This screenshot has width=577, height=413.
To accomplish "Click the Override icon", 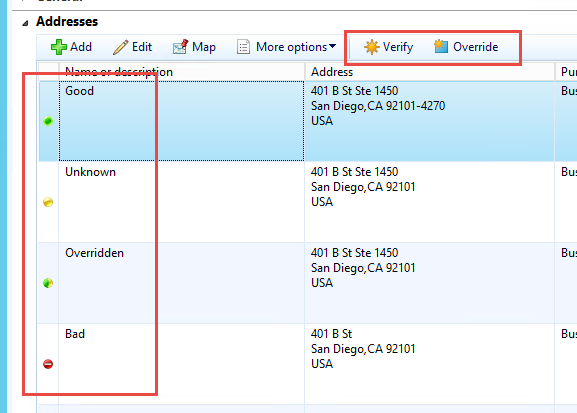I will click(x=441, y=46).
